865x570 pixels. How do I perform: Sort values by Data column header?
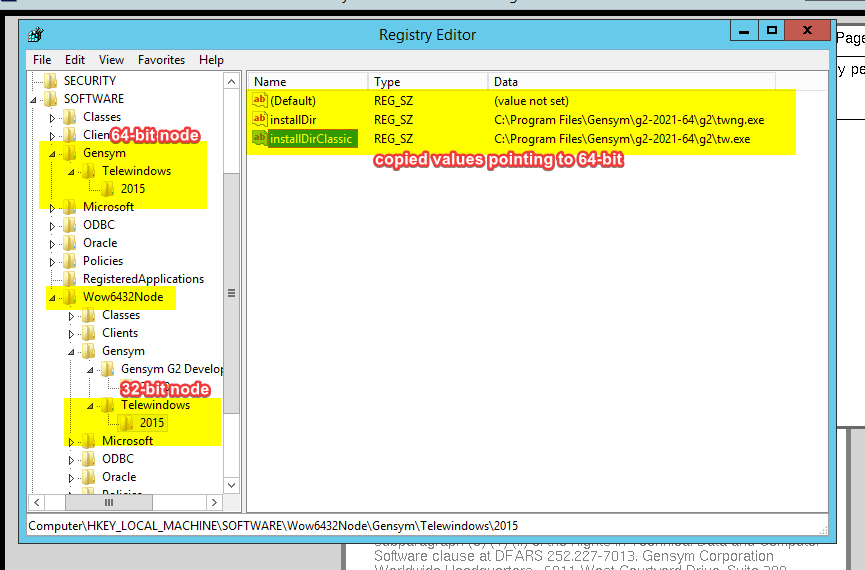[x=632, y=82]
